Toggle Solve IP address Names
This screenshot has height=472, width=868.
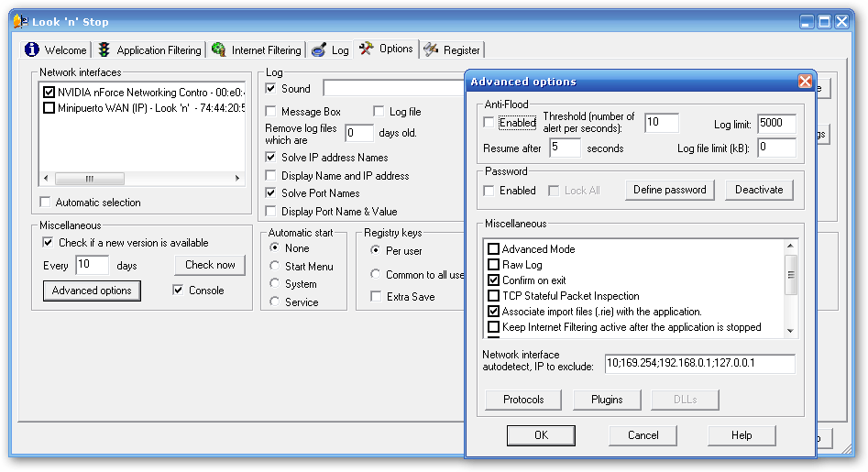tap(270, 157)
